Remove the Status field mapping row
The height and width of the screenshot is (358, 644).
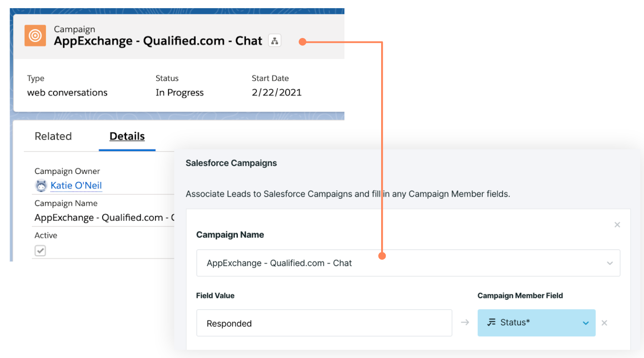(x=604, y=323)
